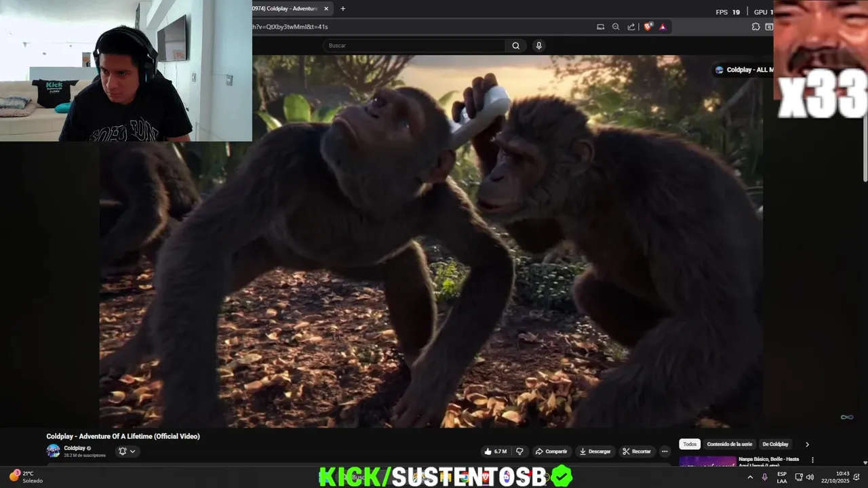The height and width of the screenshot is (488, 868).
Task: Open the Coldplay channel name link
Action: click(x=75, y=448)
